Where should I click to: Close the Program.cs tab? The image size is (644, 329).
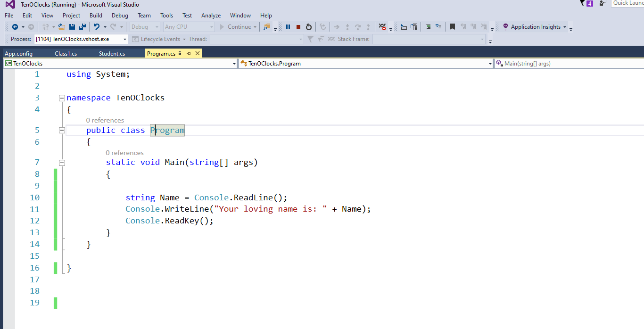pyautogui.click(x=198, y=54)
